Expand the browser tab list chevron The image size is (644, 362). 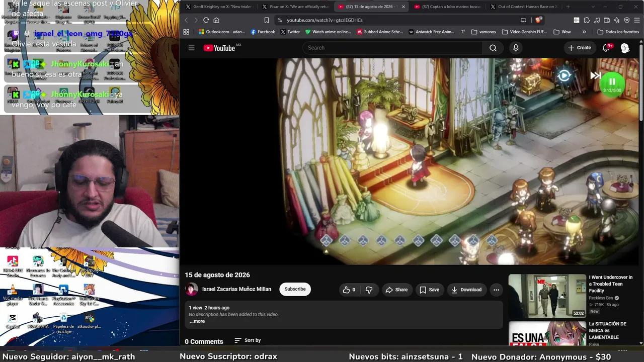pos(593,7)
